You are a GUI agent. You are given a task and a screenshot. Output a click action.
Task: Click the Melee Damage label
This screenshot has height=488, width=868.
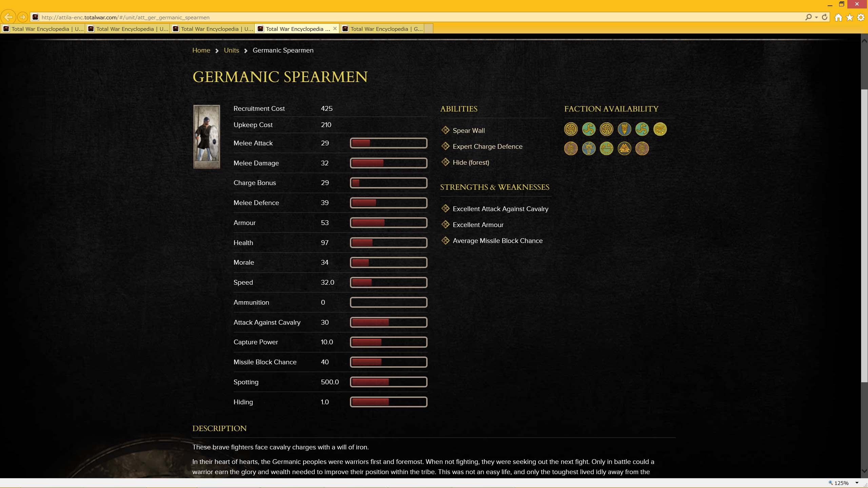click(256, 163)
